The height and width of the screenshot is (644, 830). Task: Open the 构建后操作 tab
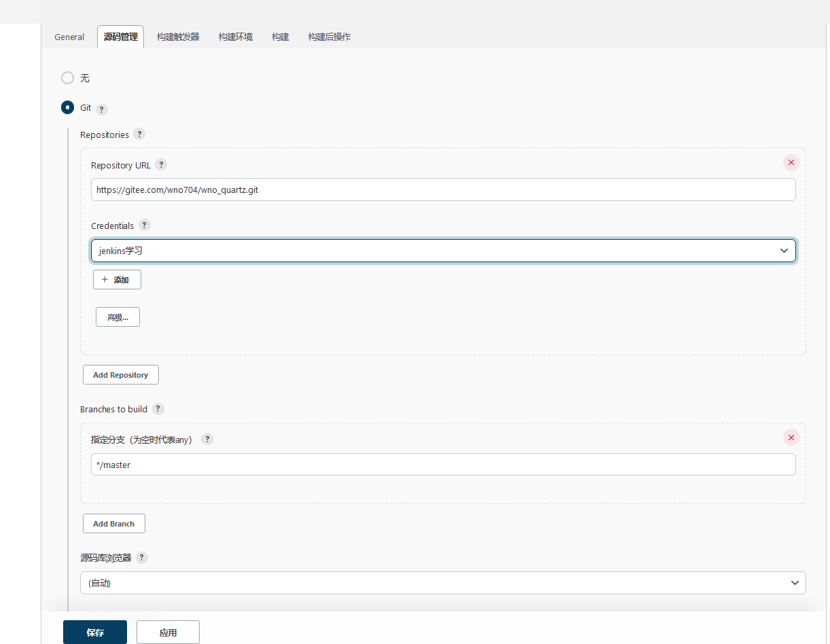click(x=329, y=37)
